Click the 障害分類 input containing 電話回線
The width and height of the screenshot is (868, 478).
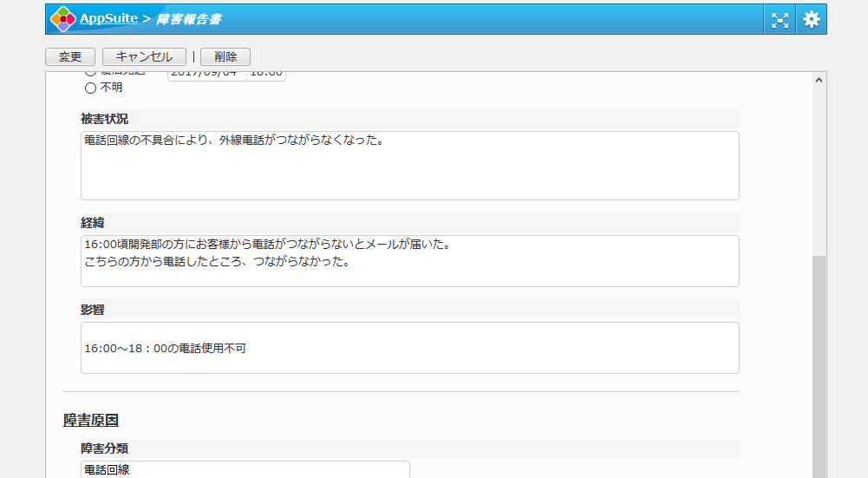click(x=245, y=469)
